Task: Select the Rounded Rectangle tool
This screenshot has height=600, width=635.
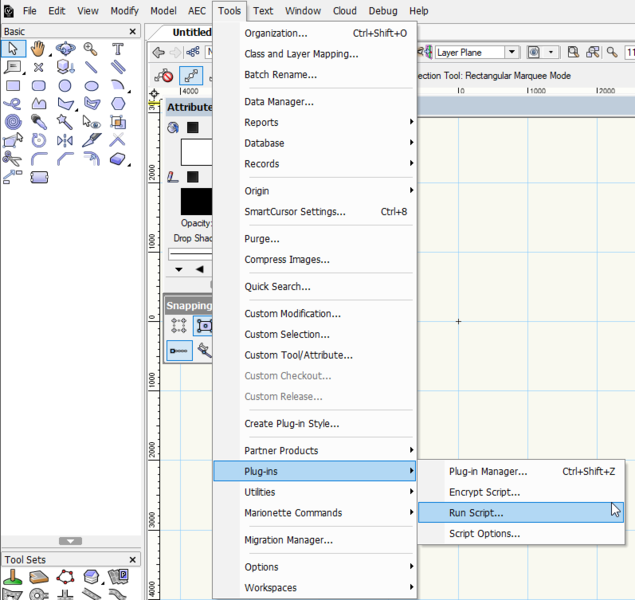Action: [38, 86]
